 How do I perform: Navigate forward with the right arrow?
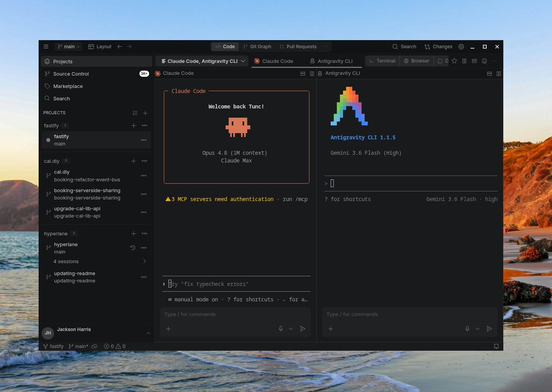click(129, 46)
